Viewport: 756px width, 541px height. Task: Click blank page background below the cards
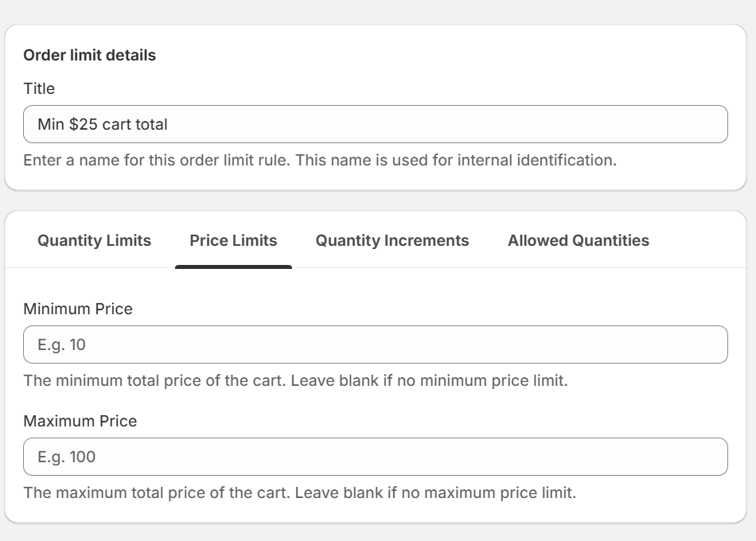(x=378, y=533)
